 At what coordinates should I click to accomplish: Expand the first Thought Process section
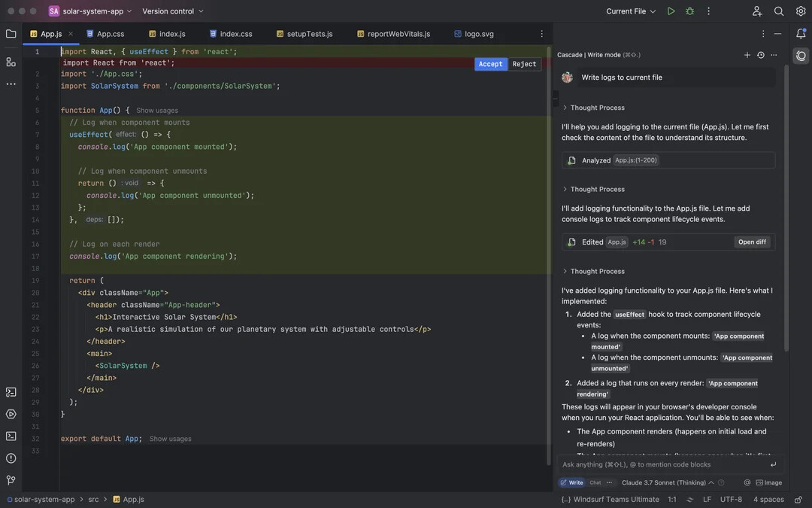(593, 108)
